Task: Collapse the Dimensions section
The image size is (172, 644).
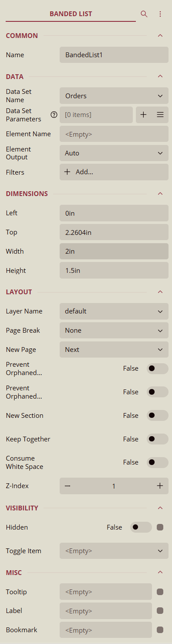Action: click(x=160, y=193)
